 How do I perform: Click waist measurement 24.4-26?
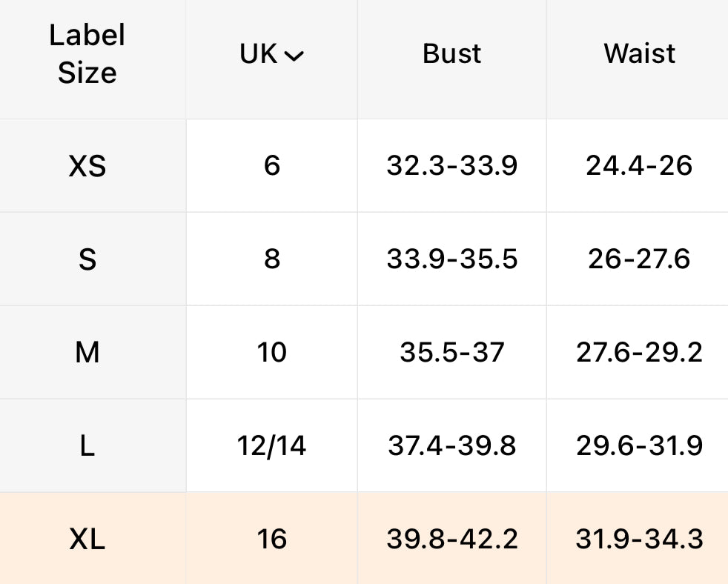tap(639, 166)
